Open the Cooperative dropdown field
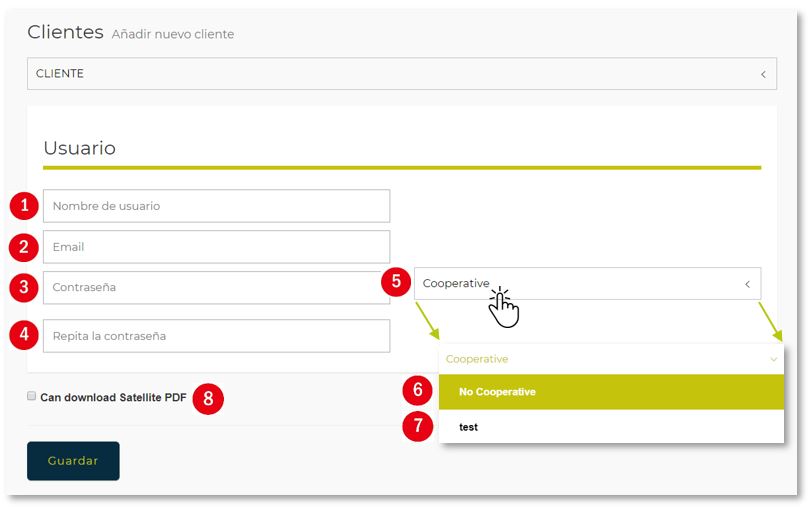The image size is (808, 507). point(587,283)
